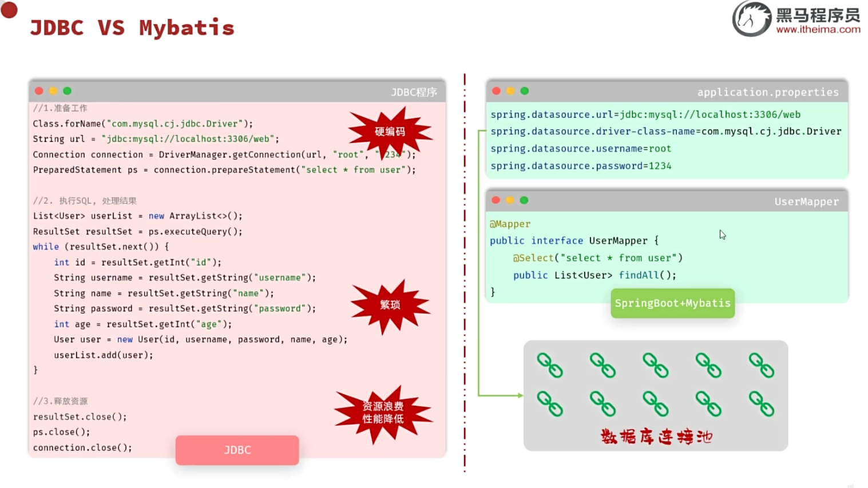Click the yellow circle on the UserMapper window

click(510, 200)
